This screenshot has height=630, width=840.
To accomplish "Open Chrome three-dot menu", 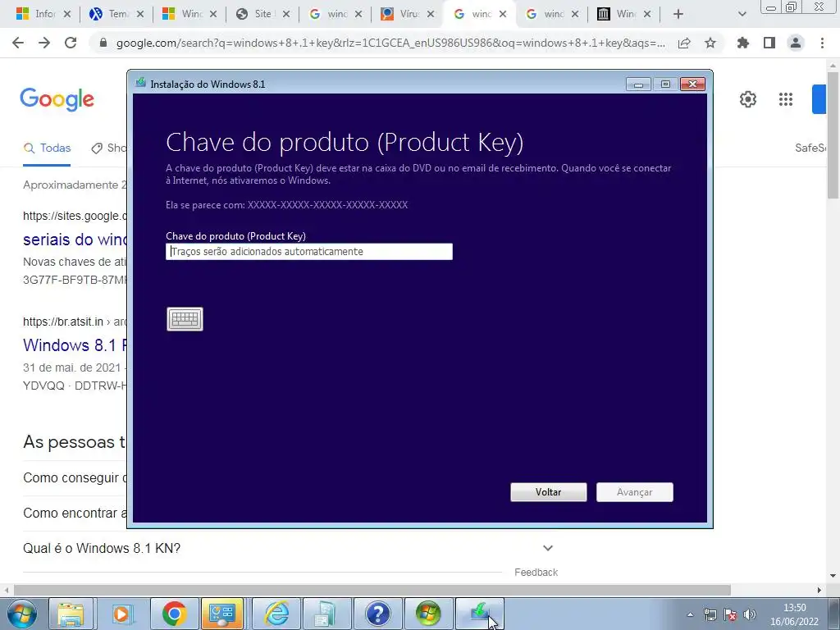I will (x=822, y=43).
